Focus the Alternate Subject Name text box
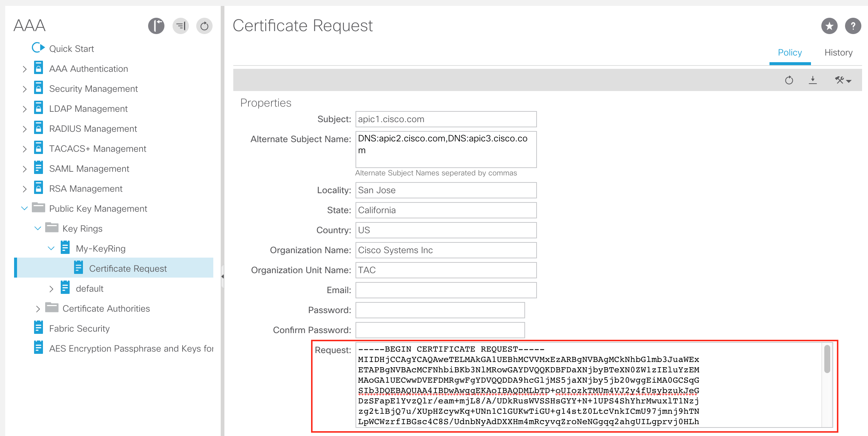 click(445, 150)
